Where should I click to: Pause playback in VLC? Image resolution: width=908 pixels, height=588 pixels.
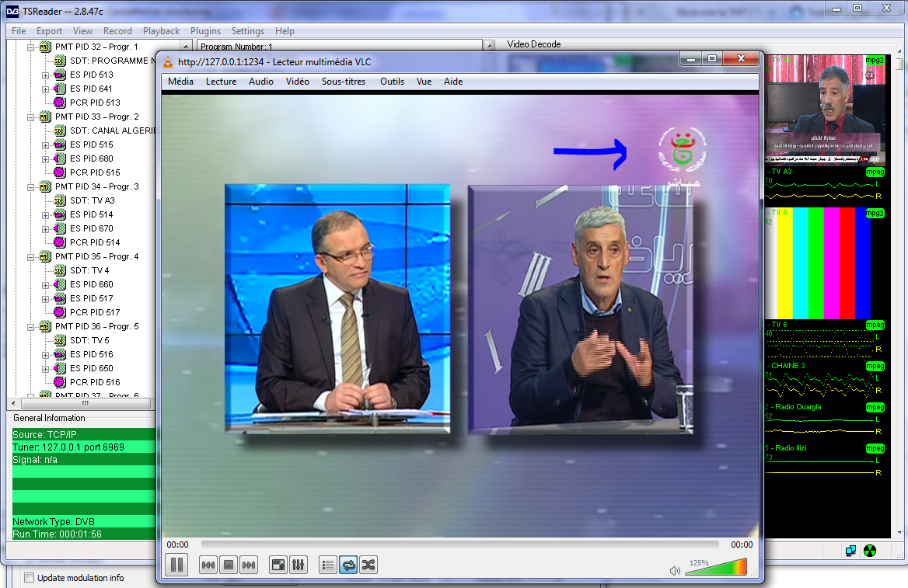coord(176,565)
